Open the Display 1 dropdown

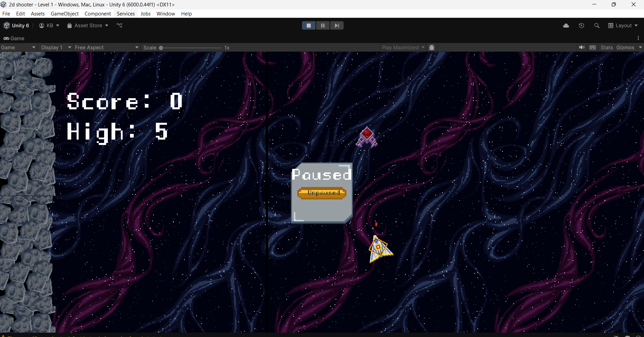pos(56,47)
